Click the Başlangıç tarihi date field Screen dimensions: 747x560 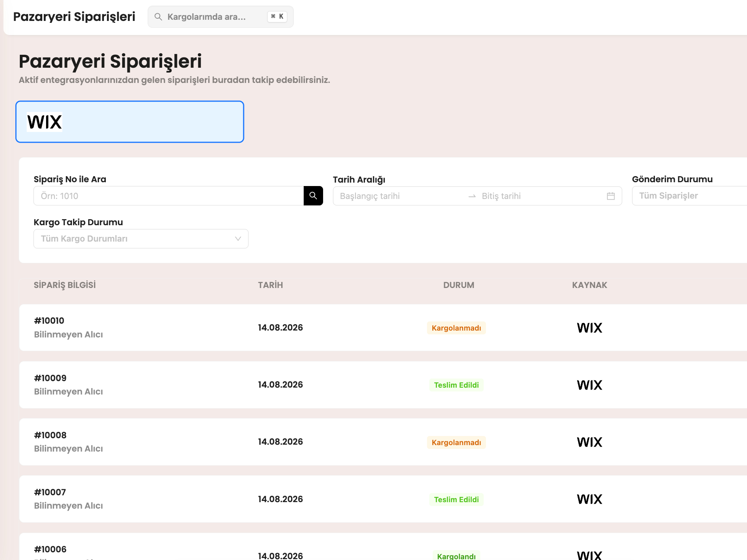point(400,196)
